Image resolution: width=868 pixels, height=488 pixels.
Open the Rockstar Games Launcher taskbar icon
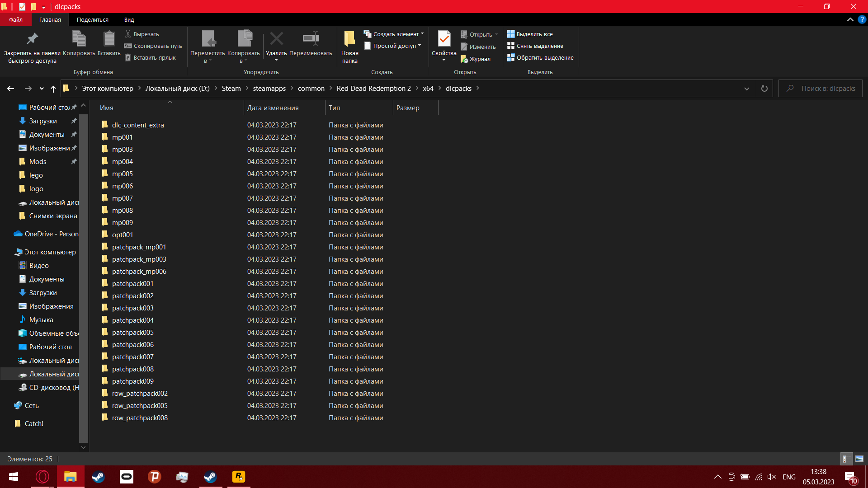point(239,477)
